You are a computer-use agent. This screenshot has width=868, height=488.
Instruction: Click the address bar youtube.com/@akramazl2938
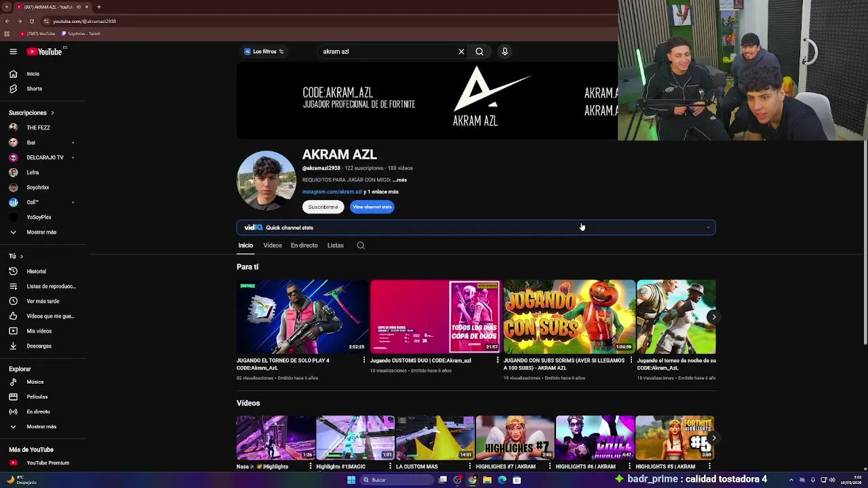click(x=84, y=21)
